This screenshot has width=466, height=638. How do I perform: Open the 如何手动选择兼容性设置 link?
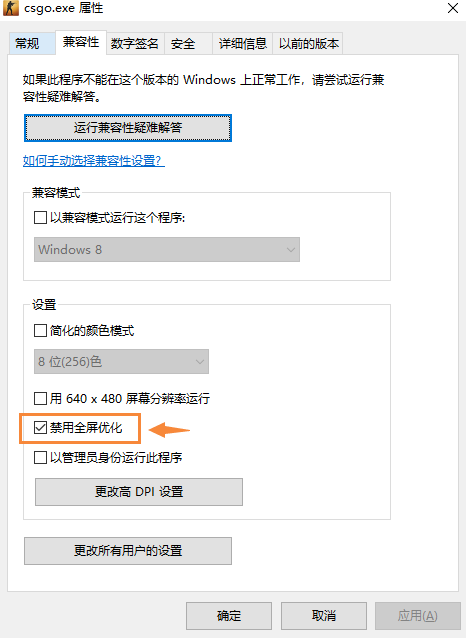94,161
